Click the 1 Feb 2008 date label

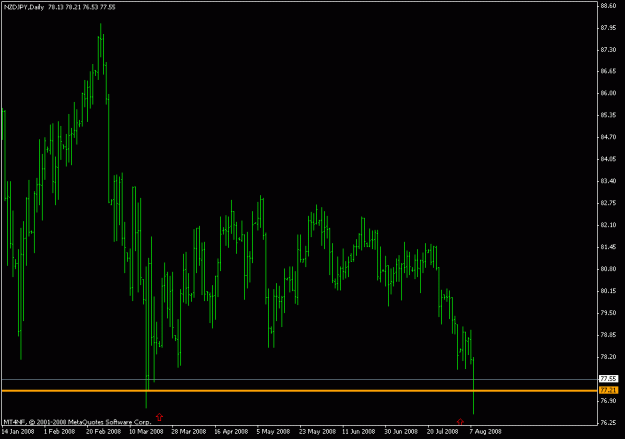59,431
